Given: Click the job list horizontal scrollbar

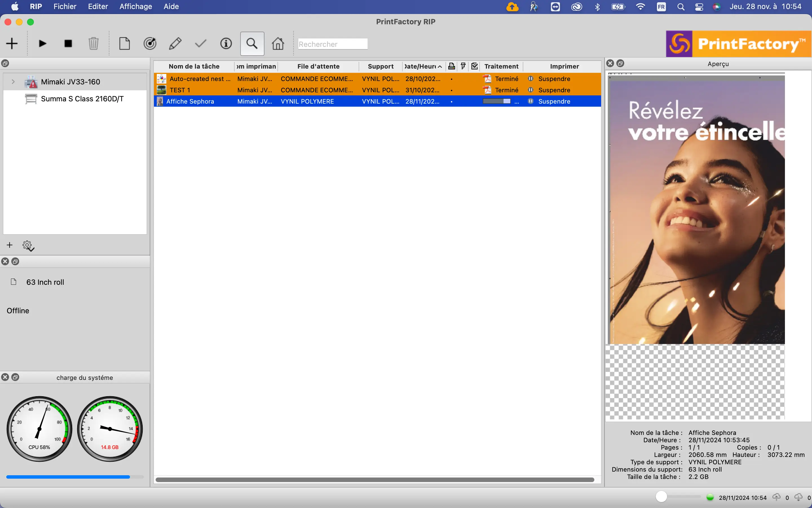Looking at the screenshot, I should click(x=375, y=480).
